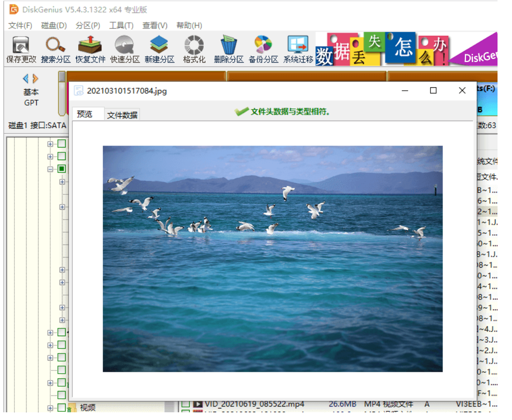The image size is (512, 420).
Task: Tick the checkbox for VID_20210619_085522.mp4
Action: [x=185, y=404]
